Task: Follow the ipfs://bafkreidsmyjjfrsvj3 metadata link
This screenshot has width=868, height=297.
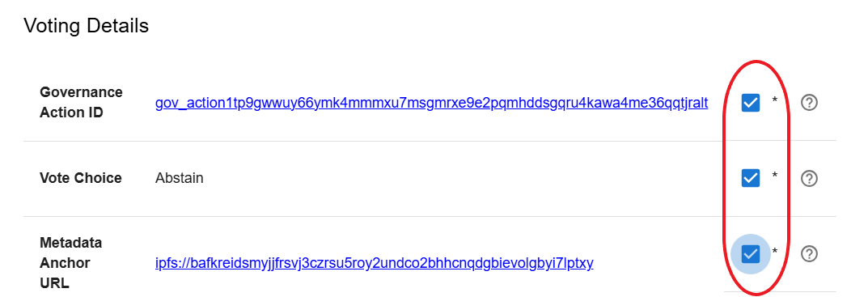Action: 375,263
